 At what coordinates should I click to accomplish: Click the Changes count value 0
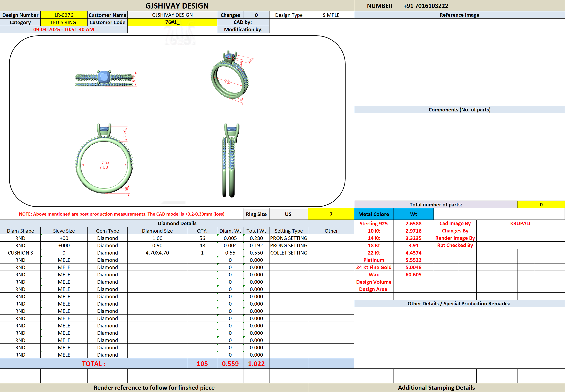click(x=256, y=15)
